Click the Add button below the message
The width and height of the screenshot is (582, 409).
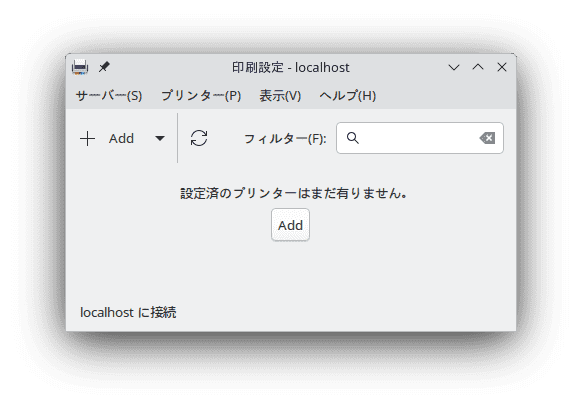pyautogui.click(x=290, y=225)
